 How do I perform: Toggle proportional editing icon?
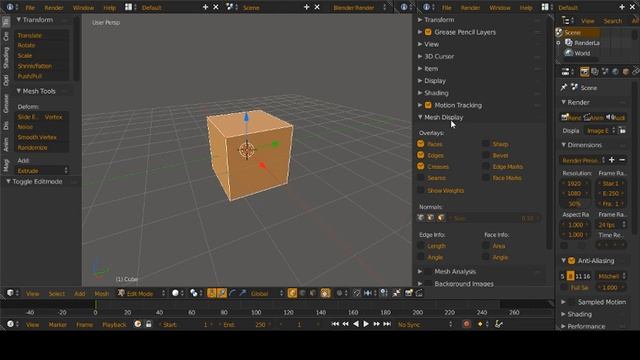tap(341, 293)
